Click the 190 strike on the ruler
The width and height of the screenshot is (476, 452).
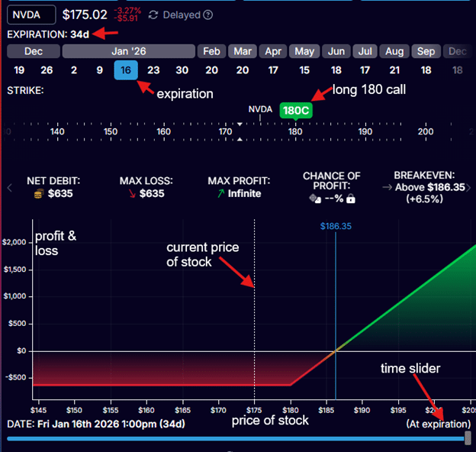point(365,131)
